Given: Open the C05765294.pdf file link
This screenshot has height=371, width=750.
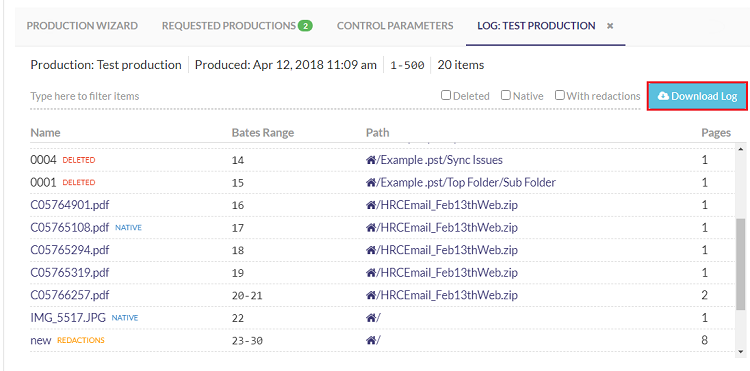Looking at the screenshot, I should click(70, 250).
